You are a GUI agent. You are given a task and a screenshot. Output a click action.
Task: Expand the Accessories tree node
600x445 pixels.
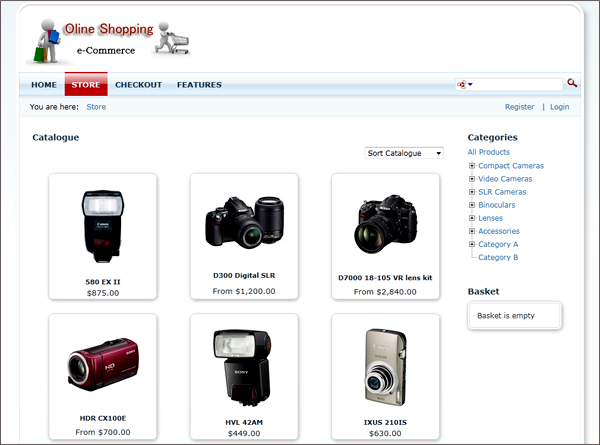point(472,231)
